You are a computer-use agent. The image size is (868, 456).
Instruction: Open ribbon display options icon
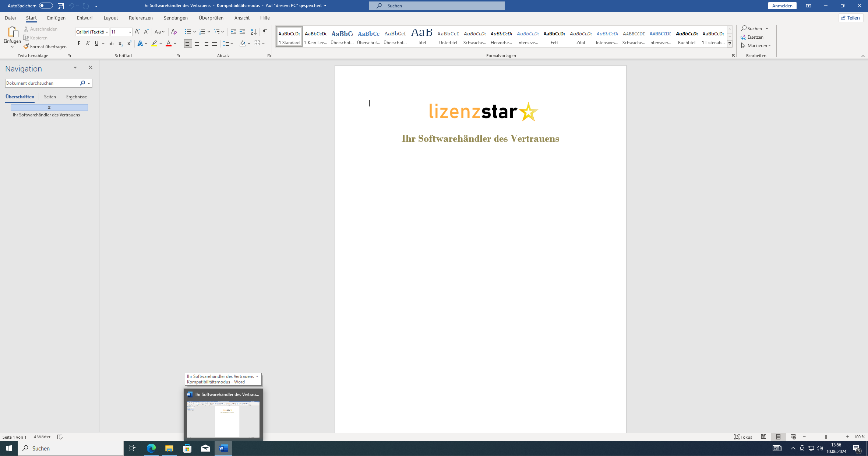808,6
